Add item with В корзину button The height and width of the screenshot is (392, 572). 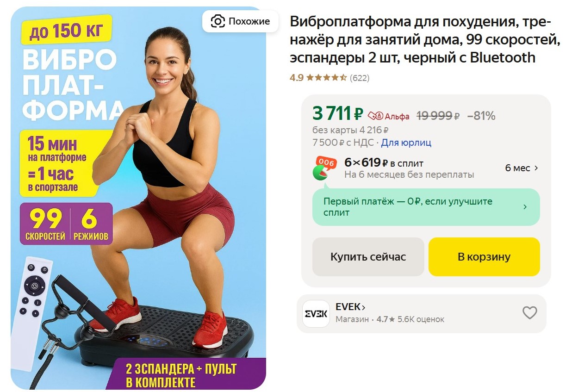tap(484, 257)
